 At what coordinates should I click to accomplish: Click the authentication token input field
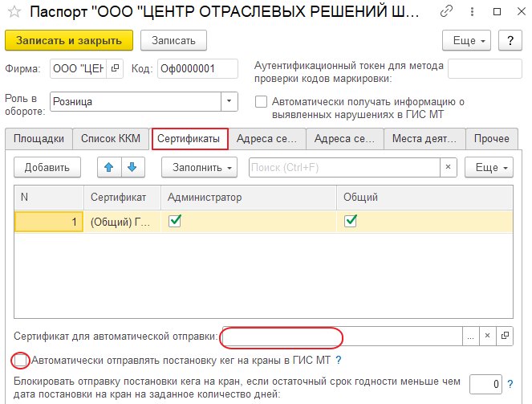485,68
